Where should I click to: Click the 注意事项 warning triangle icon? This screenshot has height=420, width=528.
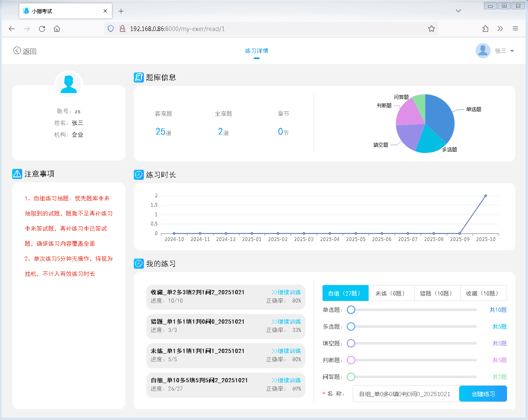click(17, 174)
